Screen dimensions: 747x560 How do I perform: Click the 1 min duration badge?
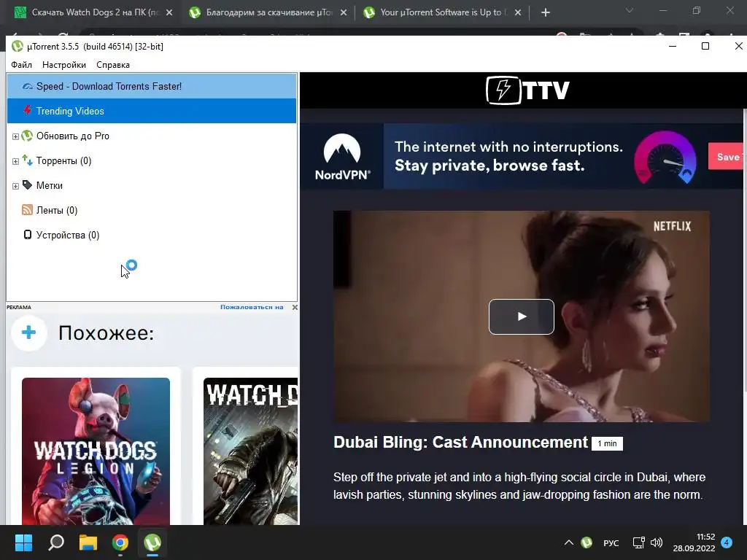pyautogui.click(x=607, y=443)
